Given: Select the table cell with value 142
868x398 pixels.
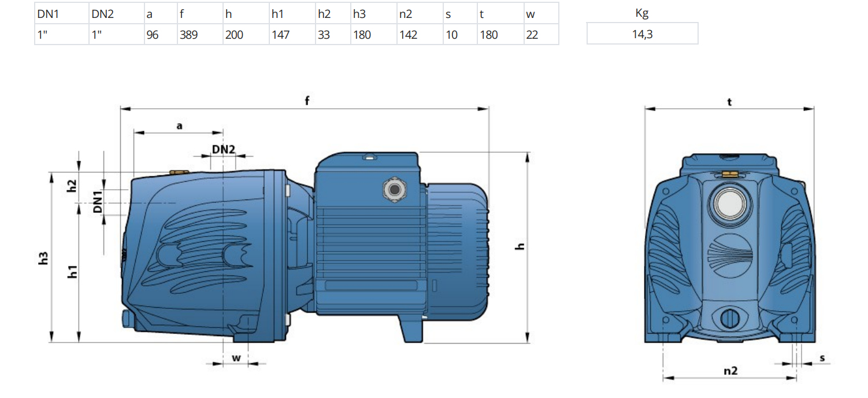Looking at the screenshot, I should tap(419, 35).
